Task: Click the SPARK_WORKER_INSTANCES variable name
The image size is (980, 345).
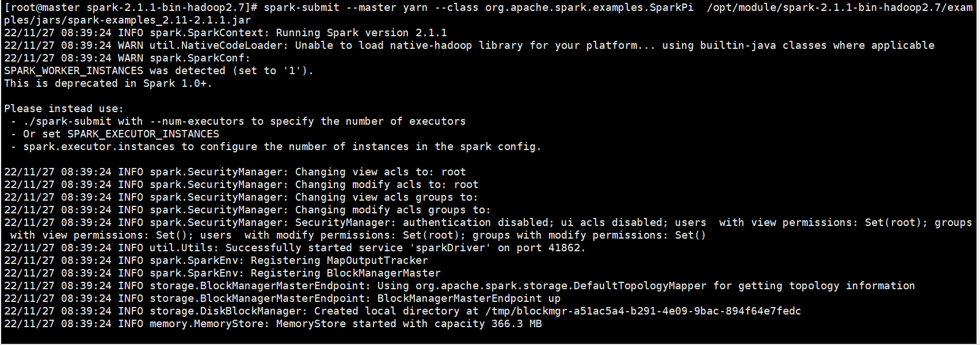Action: pyautogui.click(x=74, y=71)
